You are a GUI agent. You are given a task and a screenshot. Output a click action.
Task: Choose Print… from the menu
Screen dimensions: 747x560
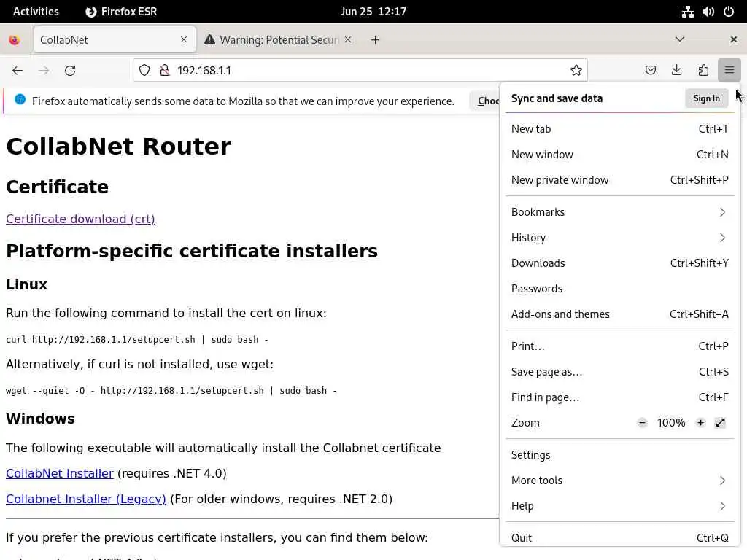click(620, 346)
